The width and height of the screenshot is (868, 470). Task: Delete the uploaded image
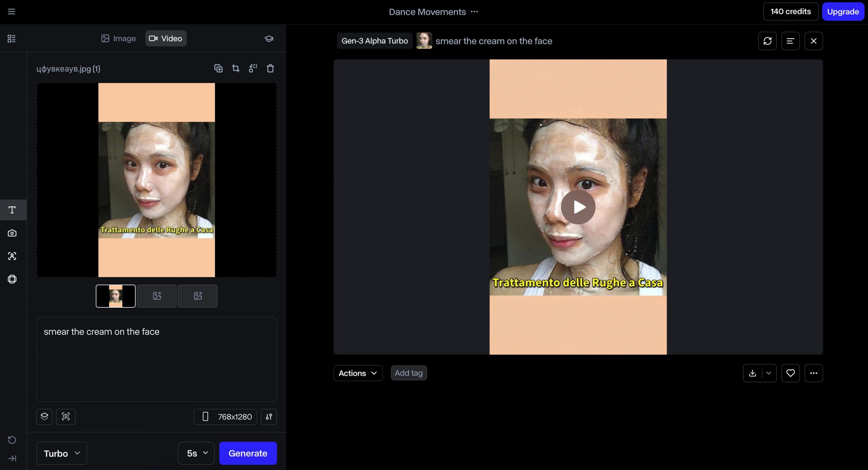pos(270,68)
